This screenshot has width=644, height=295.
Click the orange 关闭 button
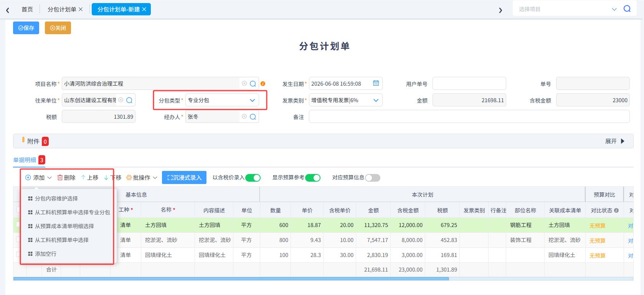tap(58, 28)
